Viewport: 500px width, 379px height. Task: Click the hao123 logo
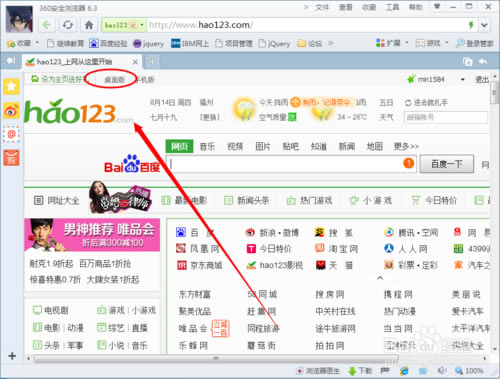[79, 112]
